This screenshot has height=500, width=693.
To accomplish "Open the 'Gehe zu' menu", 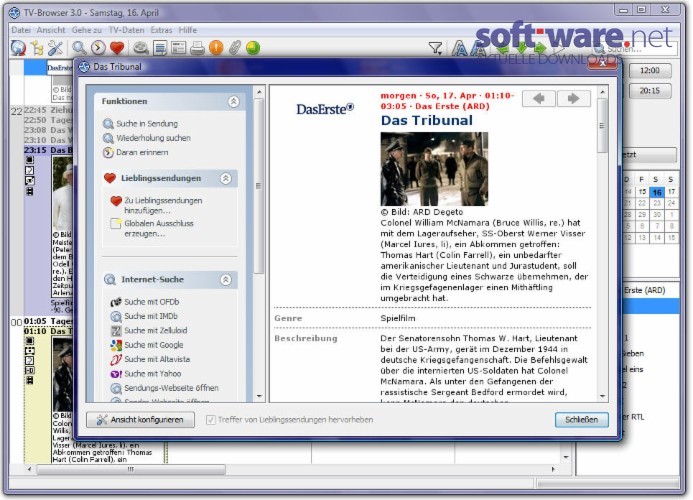I will (x=87, y=30).
